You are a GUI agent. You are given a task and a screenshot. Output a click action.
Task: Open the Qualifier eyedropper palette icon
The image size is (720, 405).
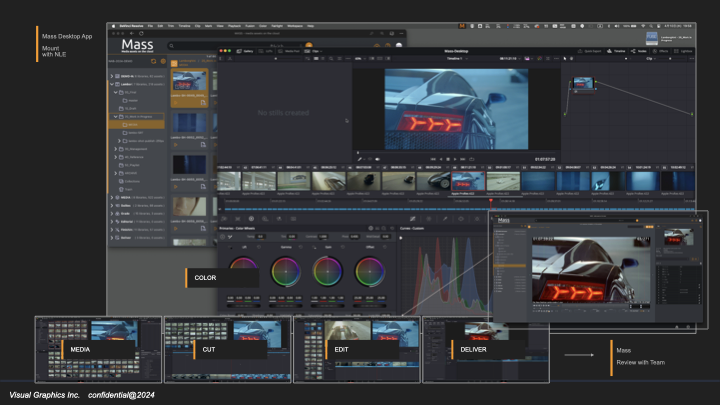(445, 219)
